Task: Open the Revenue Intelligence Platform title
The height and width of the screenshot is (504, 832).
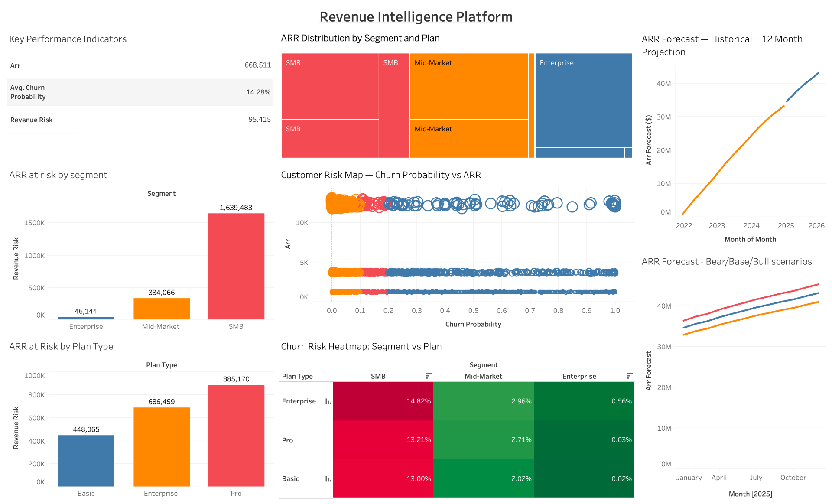Action: [x=416, y=16]
